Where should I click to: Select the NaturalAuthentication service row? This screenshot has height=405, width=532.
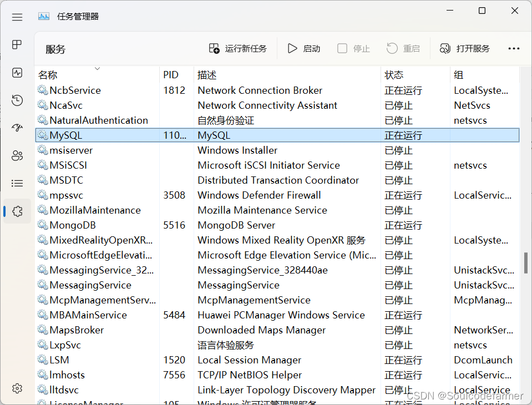(277, 120)
